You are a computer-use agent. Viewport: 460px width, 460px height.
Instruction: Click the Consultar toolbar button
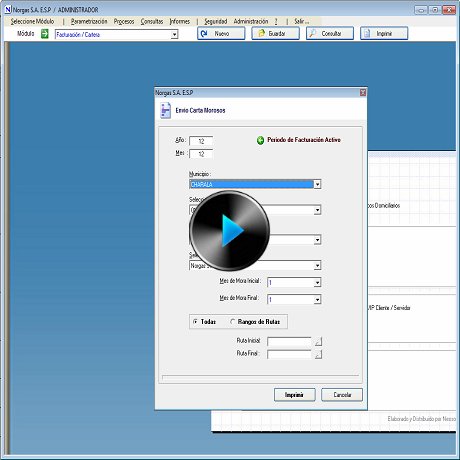pos(330,34)
